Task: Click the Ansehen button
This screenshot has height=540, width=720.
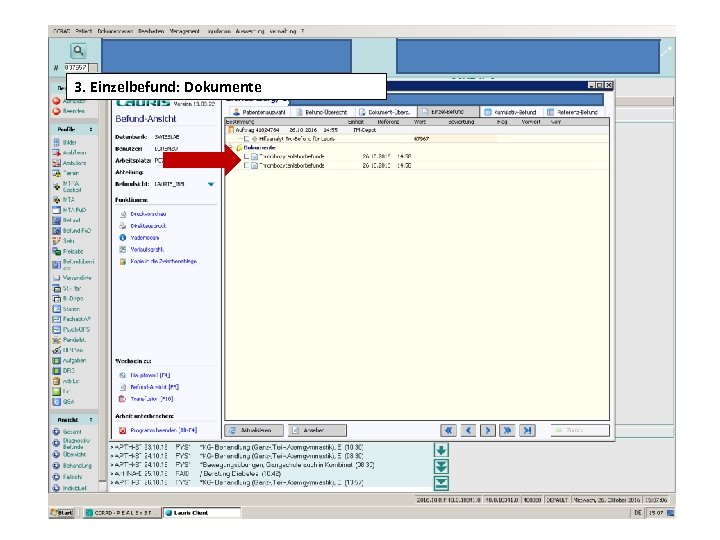Action: pos(317,430)
